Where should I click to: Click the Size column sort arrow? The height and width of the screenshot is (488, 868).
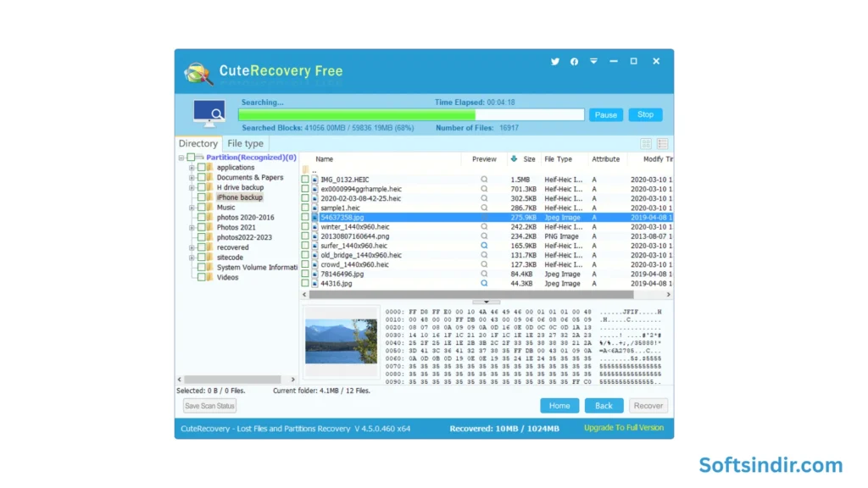(514, 158)
